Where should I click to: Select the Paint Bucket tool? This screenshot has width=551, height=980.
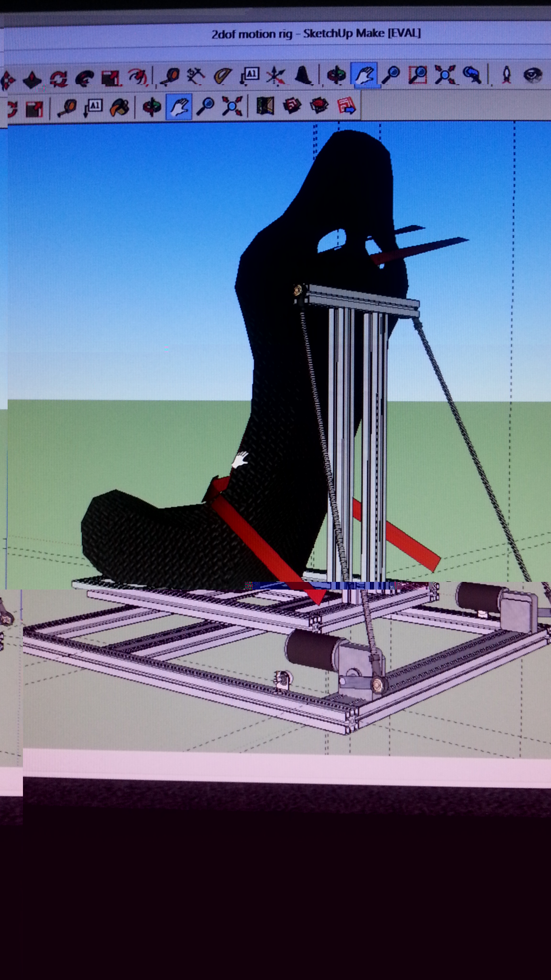[x=120, y=107]
